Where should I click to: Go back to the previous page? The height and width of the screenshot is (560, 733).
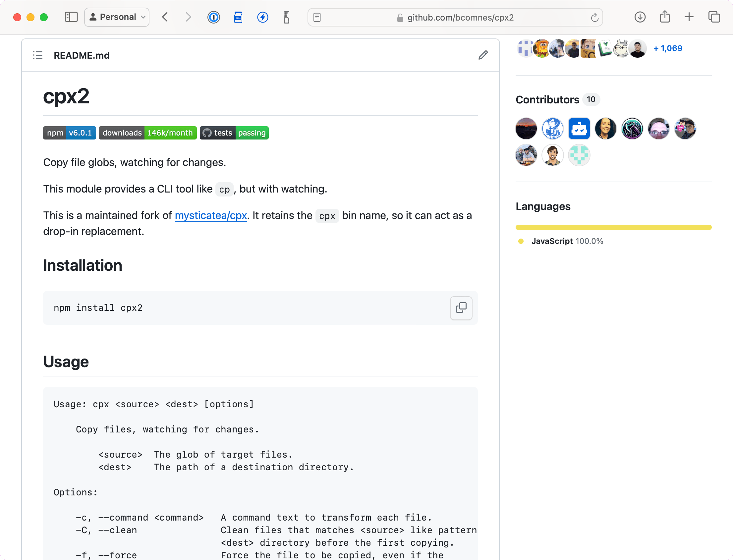pyautogui.click(x=165, y=17)
